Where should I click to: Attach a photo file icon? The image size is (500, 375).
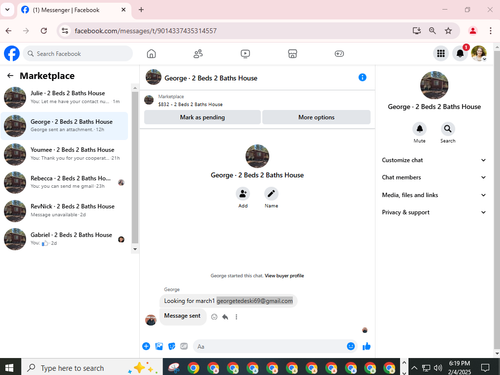tap(159, 346)
